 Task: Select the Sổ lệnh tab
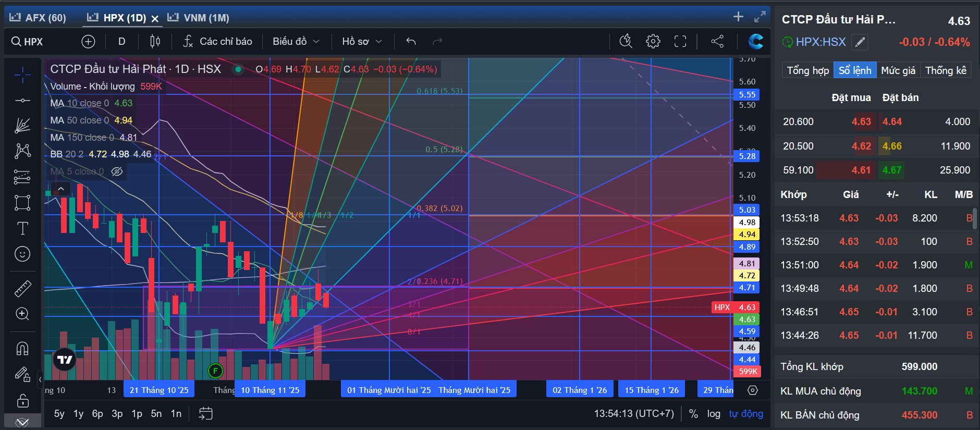(x=855, y=70)
